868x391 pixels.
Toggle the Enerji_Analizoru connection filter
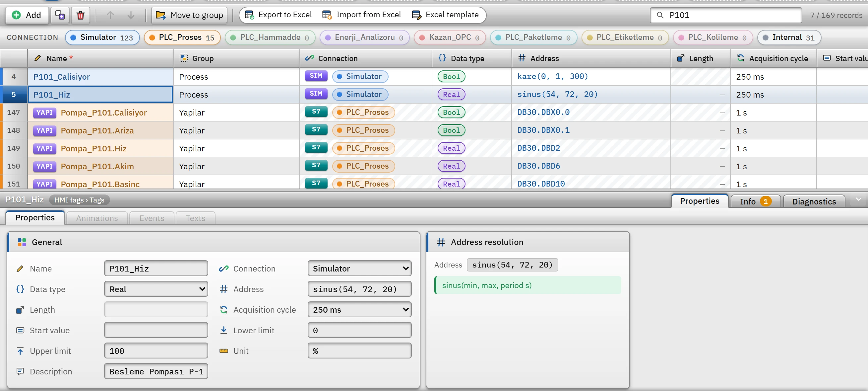click(365, 38)
